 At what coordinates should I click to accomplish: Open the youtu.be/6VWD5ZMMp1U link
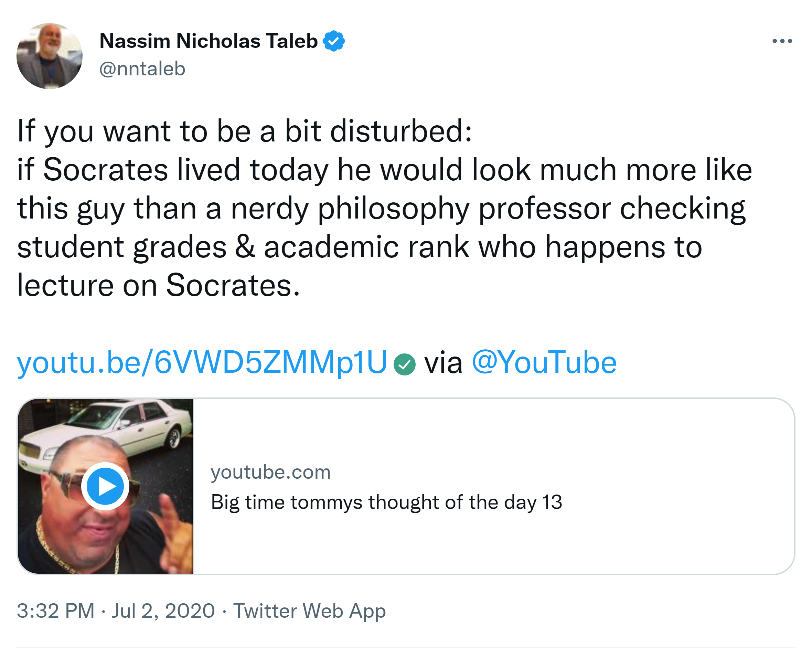click(202, 363)
